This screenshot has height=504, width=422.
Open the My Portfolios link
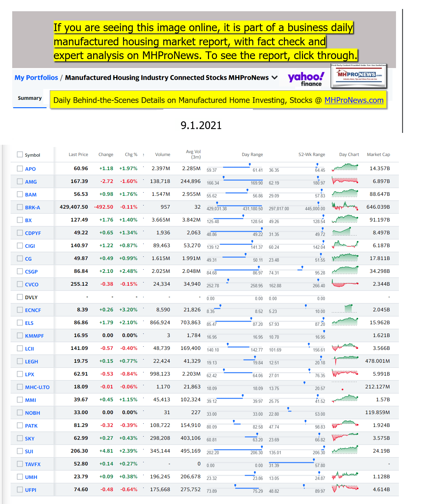(x=36, y=78)
